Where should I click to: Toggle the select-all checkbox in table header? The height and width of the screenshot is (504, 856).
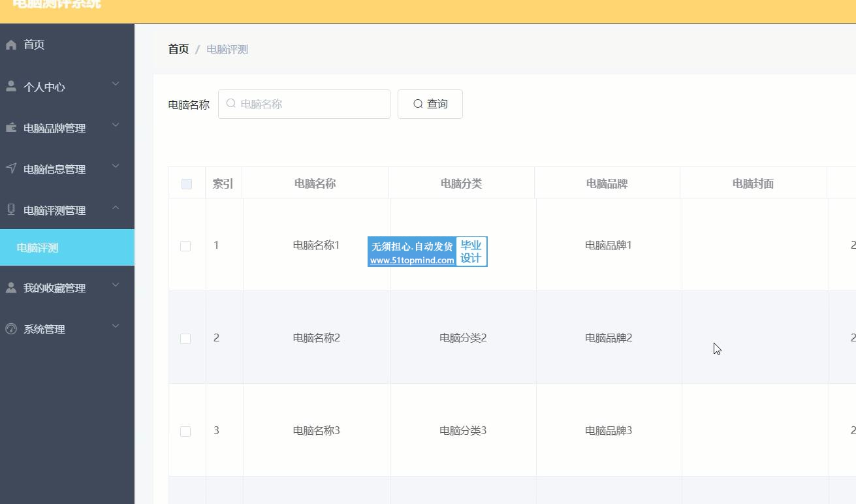pyautogui.click(x=187, y=184)
